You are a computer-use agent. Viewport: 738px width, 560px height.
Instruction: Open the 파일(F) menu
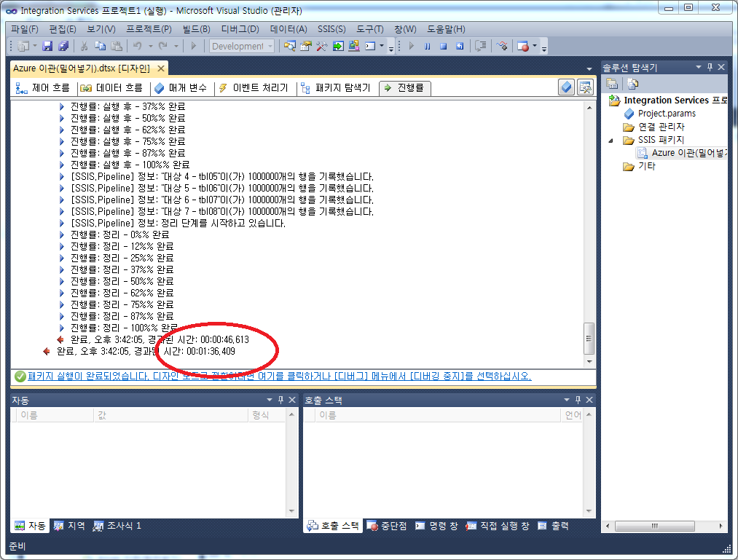tap(25, 29)
